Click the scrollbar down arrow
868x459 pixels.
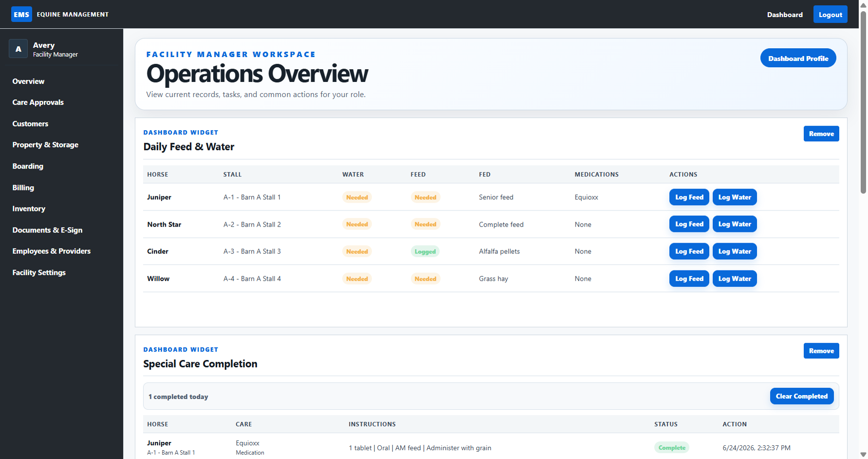pos(863,454)
